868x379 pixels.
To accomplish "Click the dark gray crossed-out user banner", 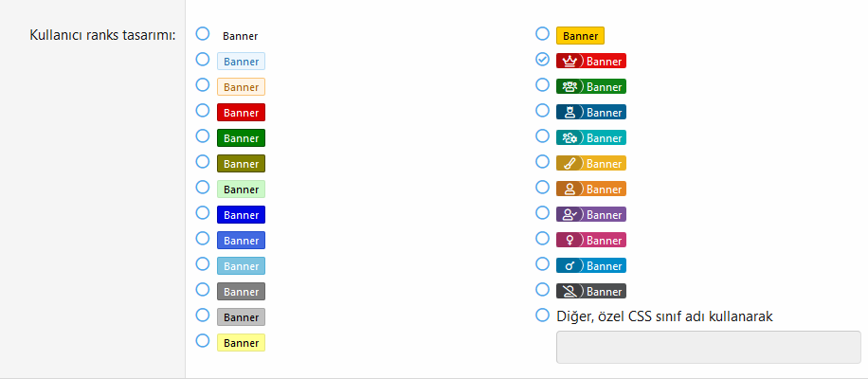I will (x=590, y=292).
